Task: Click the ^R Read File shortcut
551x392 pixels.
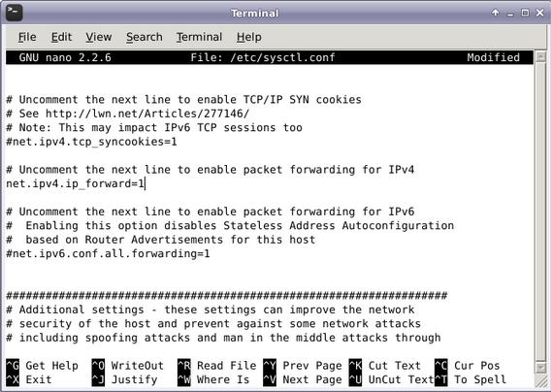Action: coord(217,366)
